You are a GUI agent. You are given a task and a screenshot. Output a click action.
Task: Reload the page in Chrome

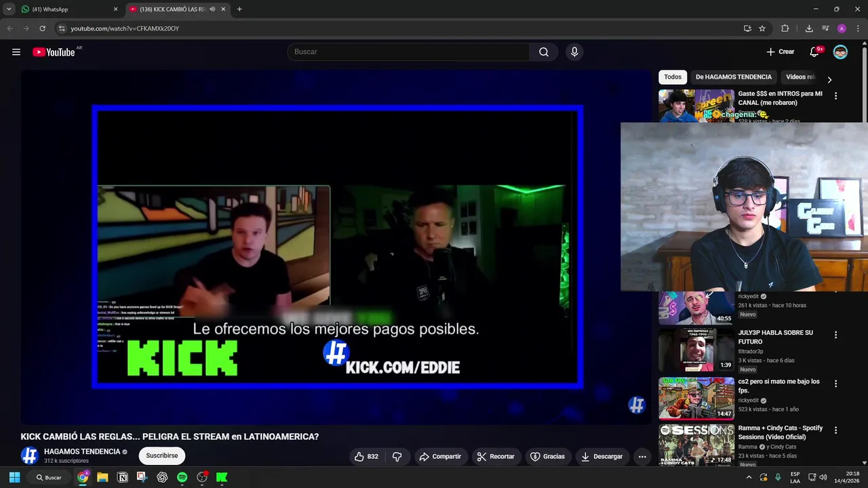coord(42,28)
